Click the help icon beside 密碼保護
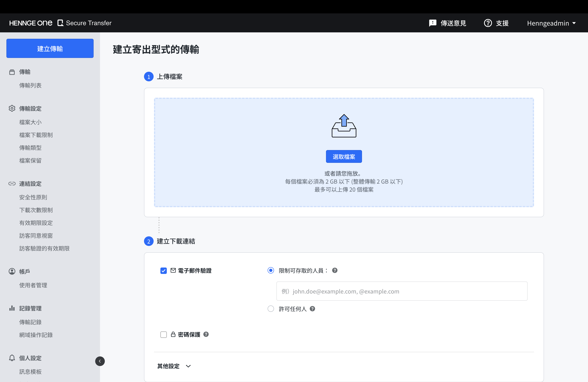 [x=206, y=334]
